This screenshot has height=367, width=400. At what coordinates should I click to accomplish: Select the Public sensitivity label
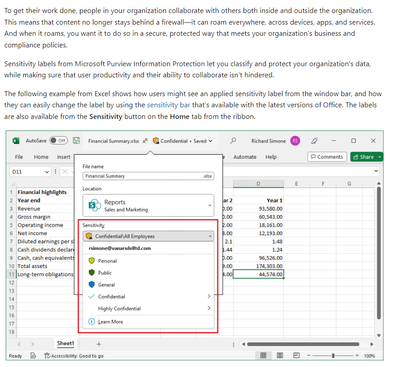pos(148,273)
